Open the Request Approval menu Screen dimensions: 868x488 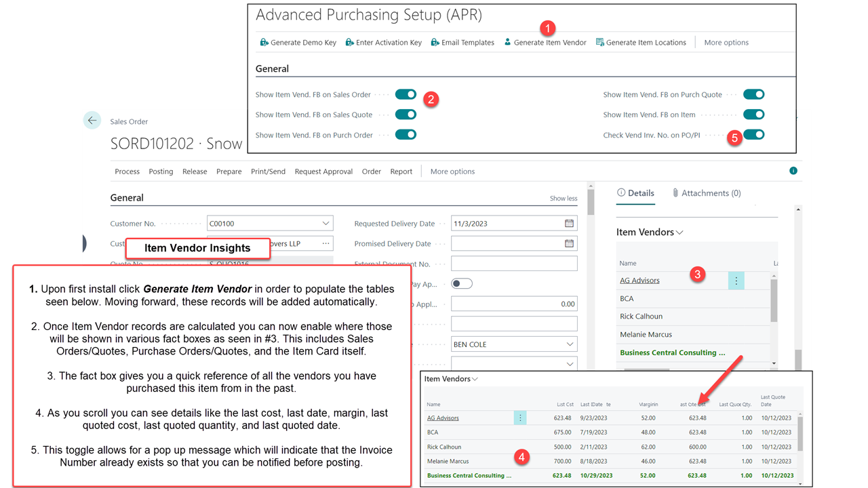(323, 171)
